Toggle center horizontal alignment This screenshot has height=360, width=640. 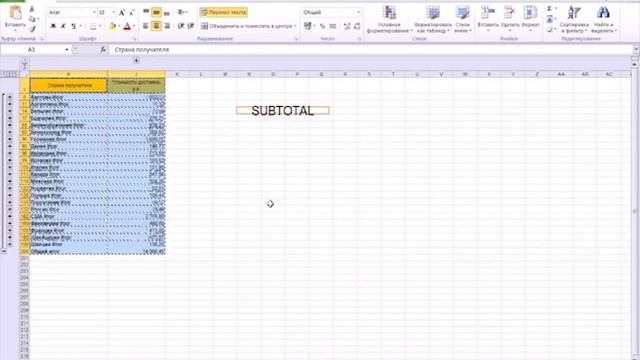pyautogui.click(x=156, y=26)
